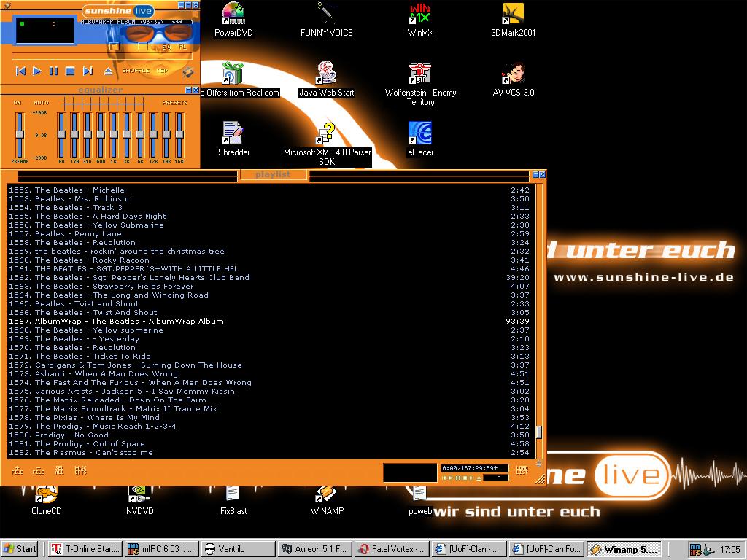Image resolution: width=747 pixels, height=560 pixels.
Task: Select the Microsoft XML 4.0 Parser SDK icon
Action: [x=327, y=144]
